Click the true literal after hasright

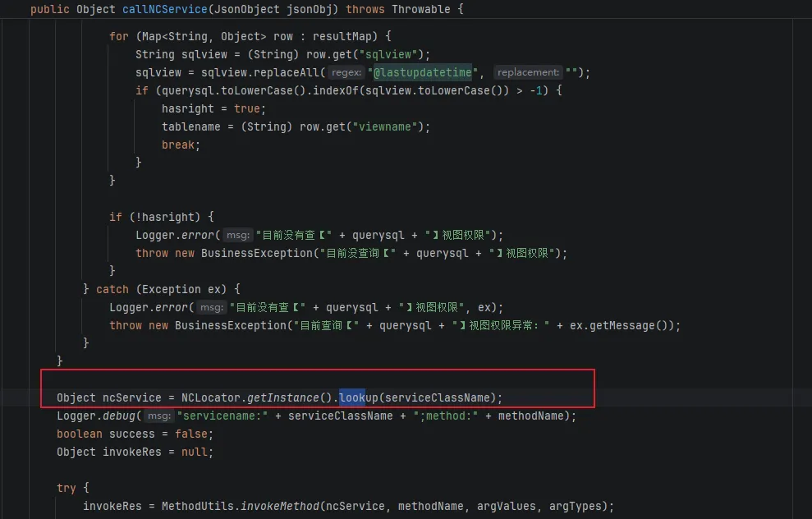click(247, 108)
